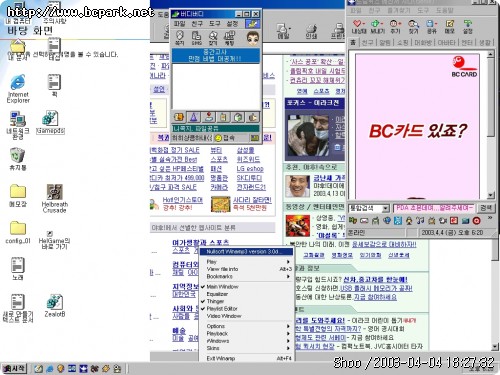Viewport: 500px width, 375px height.
Task: Click the avatar face in BuddyBuddy toolbar
Action: 253,38
